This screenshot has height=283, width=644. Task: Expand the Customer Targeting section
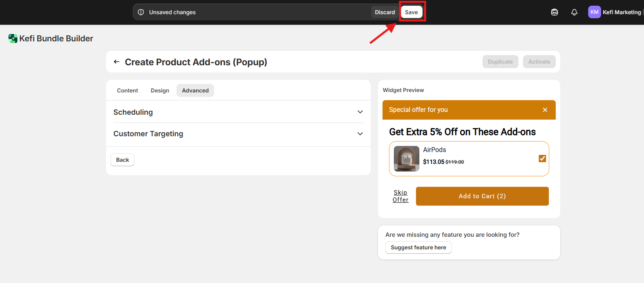[x=360, y=134]
